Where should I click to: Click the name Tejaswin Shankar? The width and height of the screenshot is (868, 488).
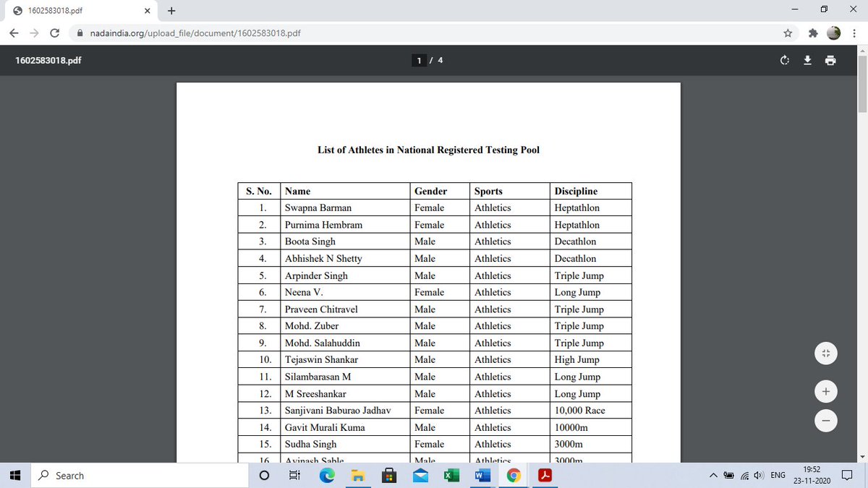(x=321, y=359)
